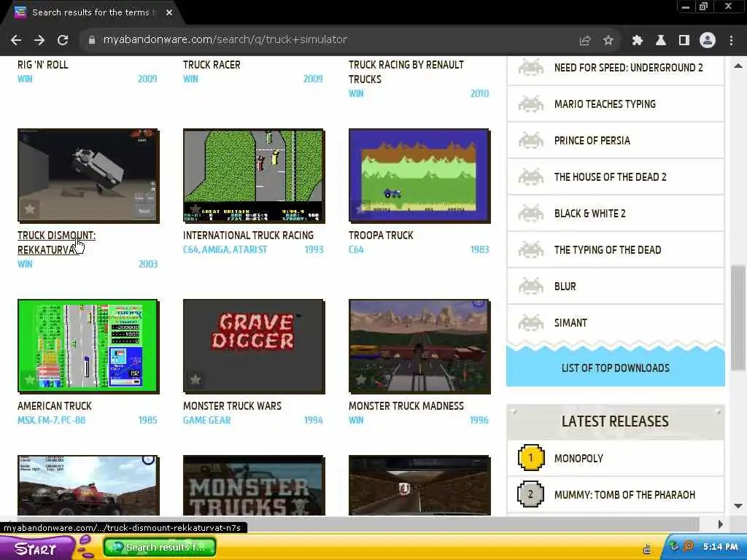Image resolution: width=747 pixels, height=560 pixels.
Task: Open Truck Racer title link
Action: 212,65
